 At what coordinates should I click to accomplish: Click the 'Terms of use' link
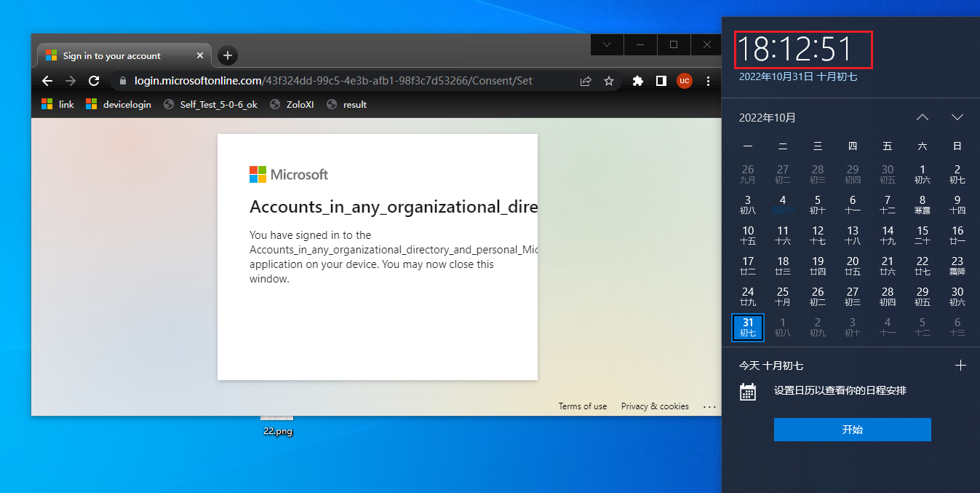click(582, 406)
